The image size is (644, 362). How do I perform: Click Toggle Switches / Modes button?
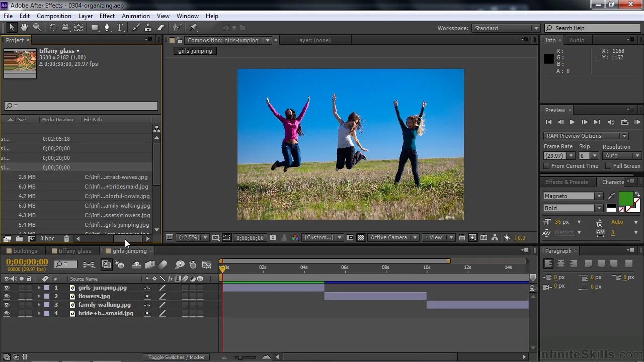[176, 357]
